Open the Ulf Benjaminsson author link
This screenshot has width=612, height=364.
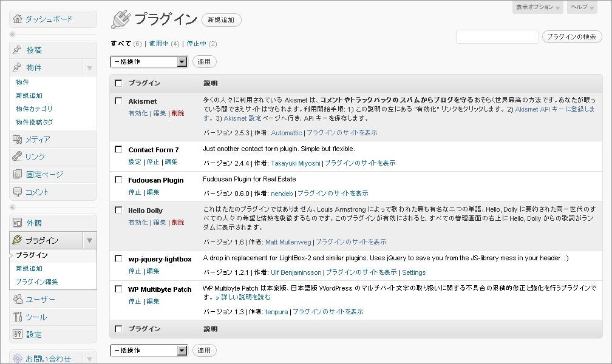pyautogui.click(x=296, y=272)
